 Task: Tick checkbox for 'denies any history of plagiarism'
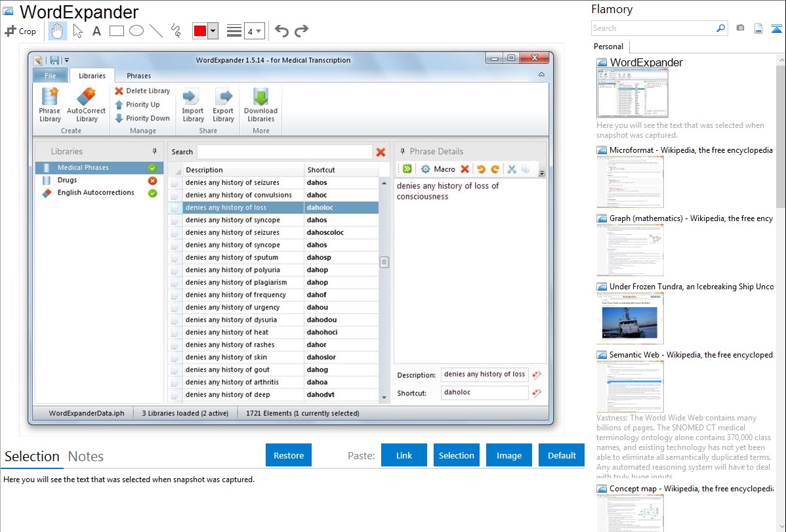(175, 283)
